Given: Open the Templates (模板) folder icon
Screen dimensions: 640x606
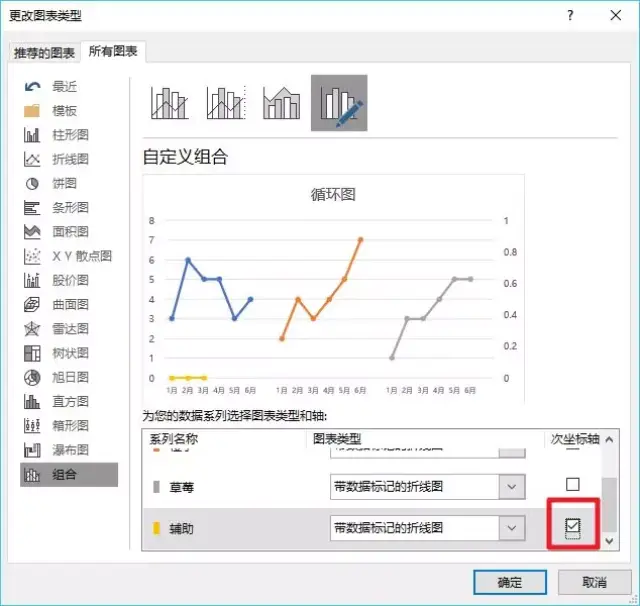Looking at the screenshot, I should (32, 111).
